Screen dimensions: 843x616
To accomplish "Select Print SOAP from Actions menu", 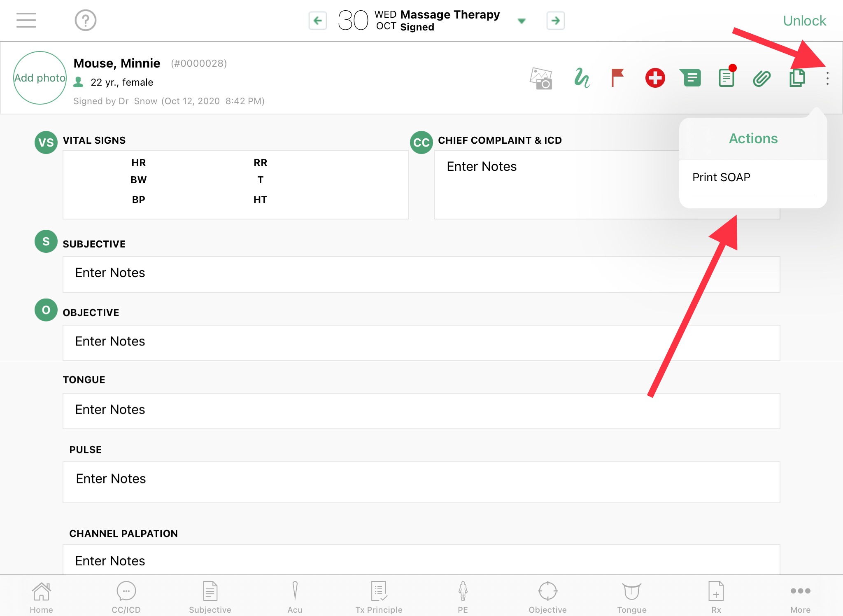I will coord(721,177).
